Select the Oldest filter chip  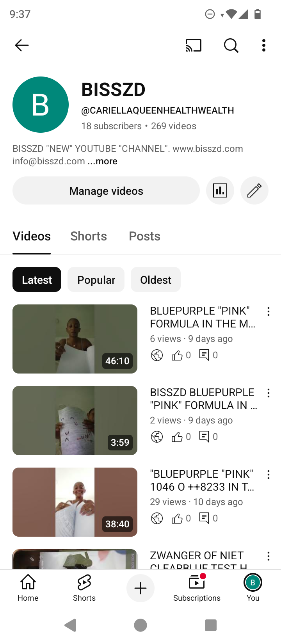(156, 279)
